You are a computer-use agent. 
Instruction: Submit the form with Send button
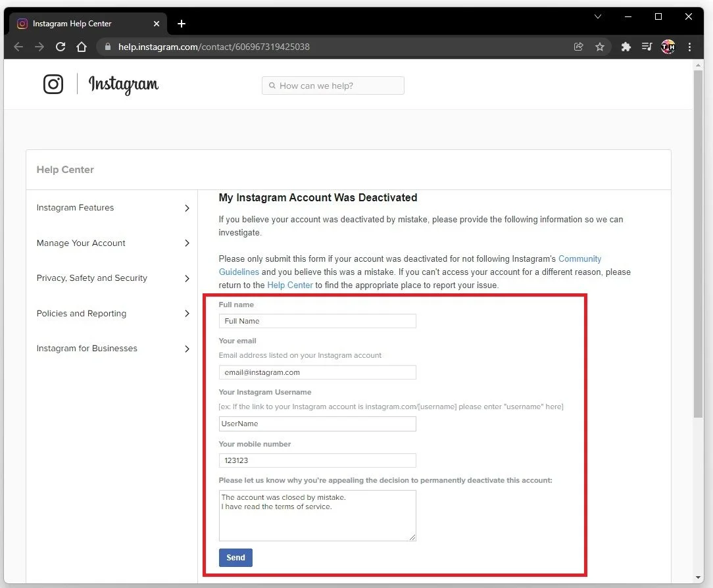click(x=235, y=558)
